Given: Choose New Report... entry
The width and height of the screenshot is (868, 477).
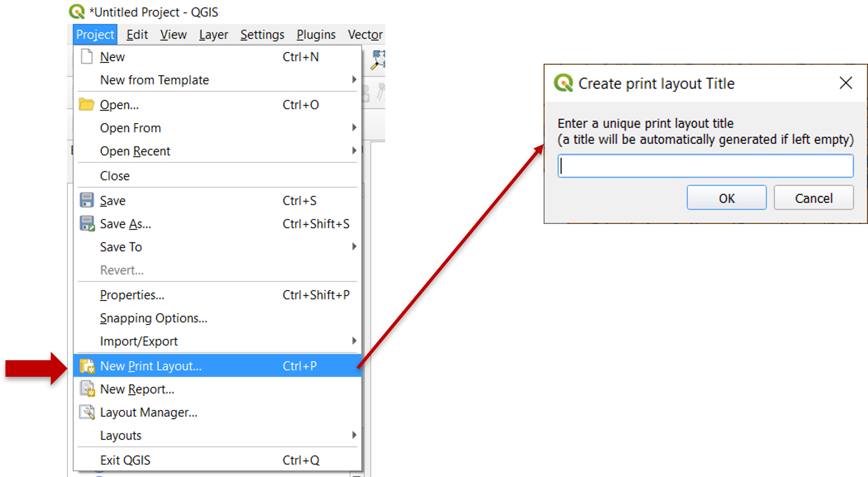Looking at the screenshot, I should 217,389.
